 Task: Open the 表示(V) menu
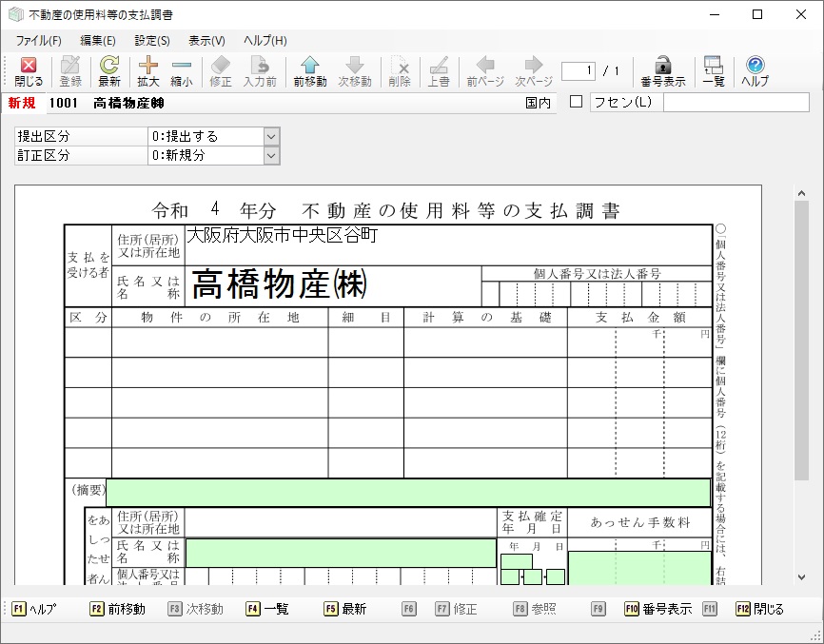206,41
